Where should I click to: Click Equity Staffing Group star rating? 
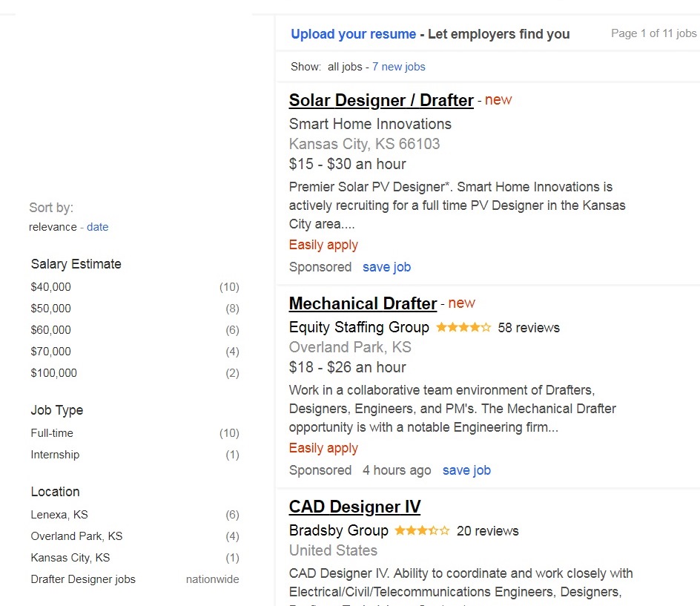tap(463, 327)
